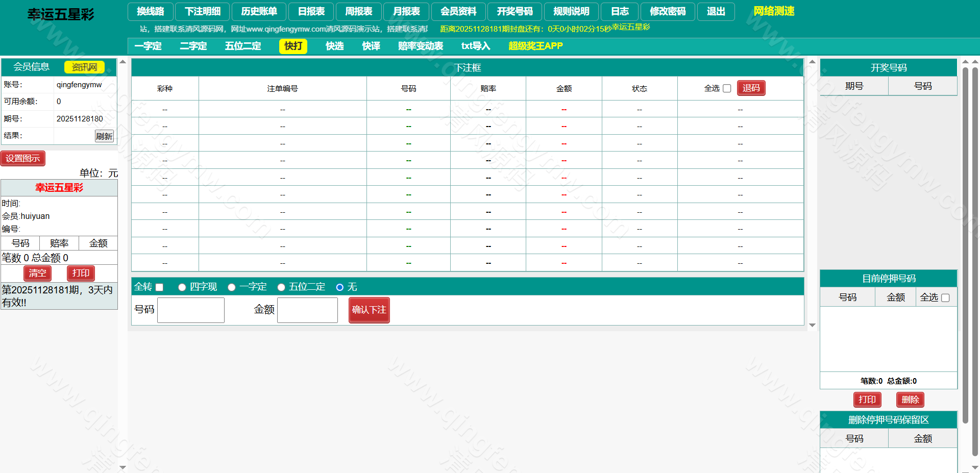Click the 确认下注 confirm bet button

click(369, 310)
